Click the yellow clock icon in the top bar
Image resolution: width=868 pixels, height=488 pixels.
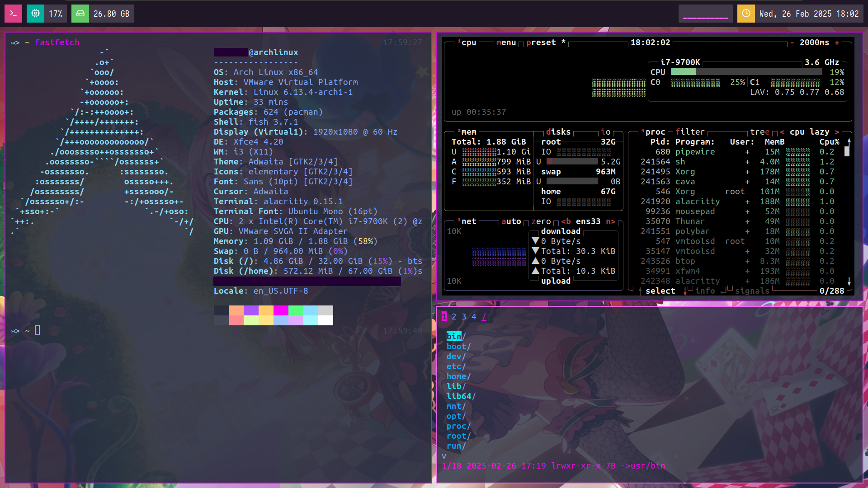pos(746,14)
